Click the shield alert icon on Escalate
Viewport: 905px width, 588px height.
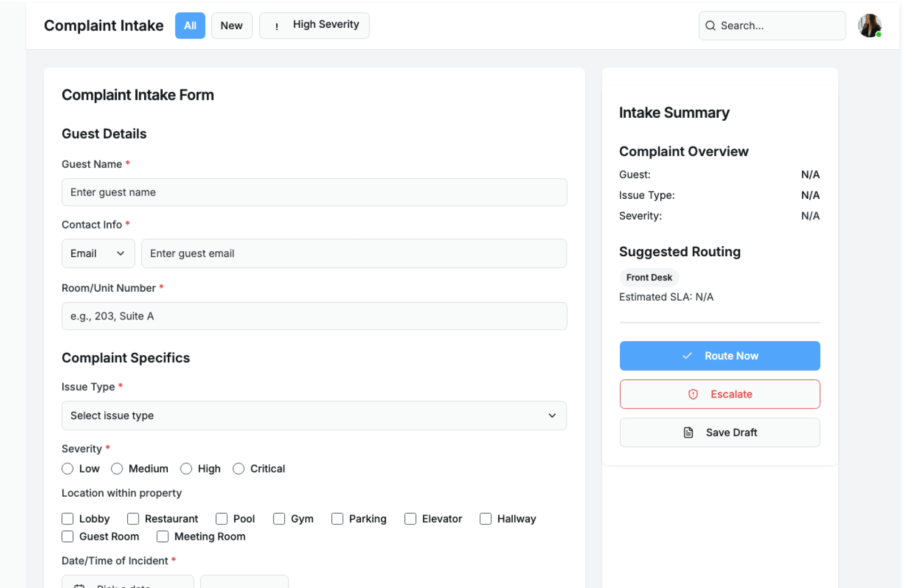point(692,394)
